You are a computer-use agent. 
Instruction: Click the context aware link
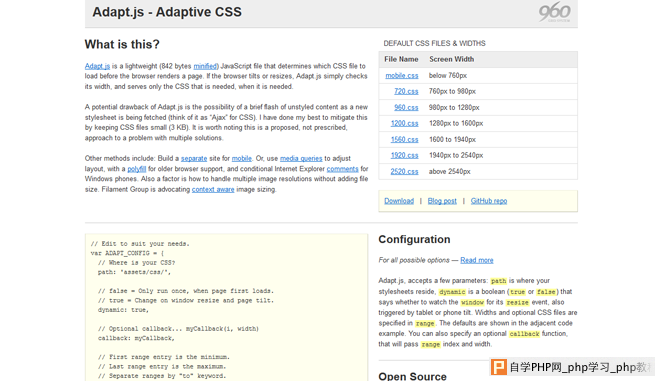click(213, 189)
